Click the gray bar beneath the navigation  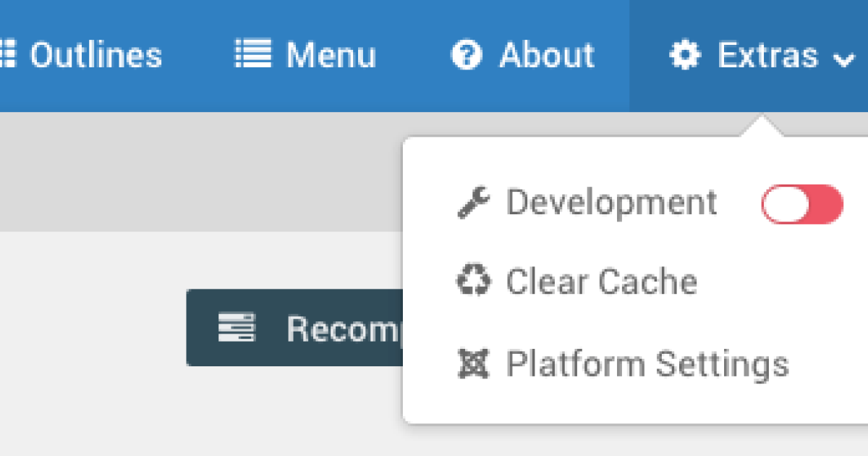[195, 172]
